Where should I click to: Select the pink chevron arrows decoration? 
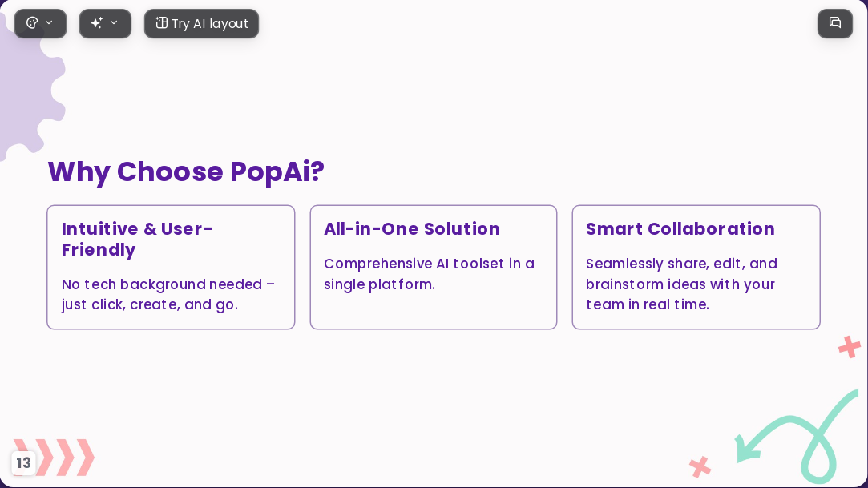coord(55,457)
